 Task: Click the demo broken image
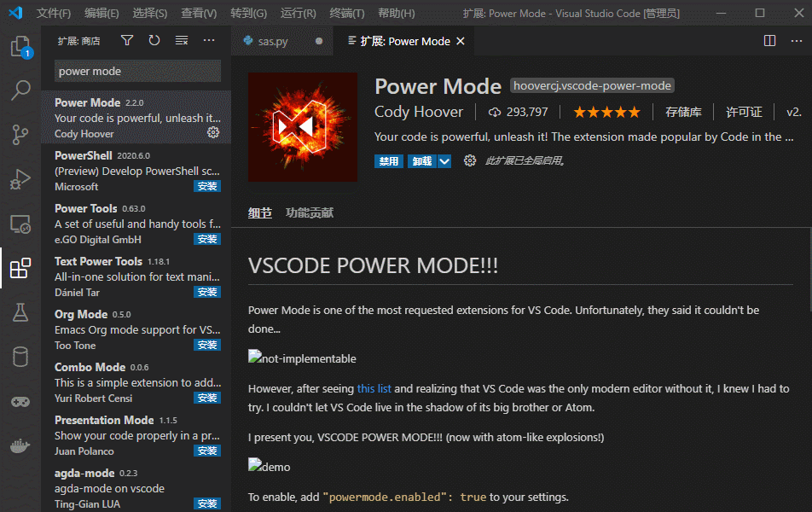click(270, 467)
